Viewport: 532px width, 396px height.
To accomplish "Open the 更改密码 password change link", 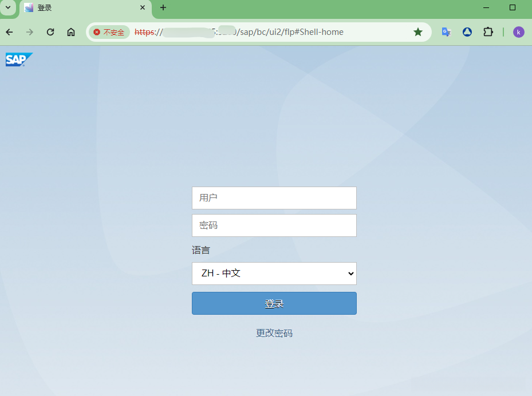I will click(274, 333).
